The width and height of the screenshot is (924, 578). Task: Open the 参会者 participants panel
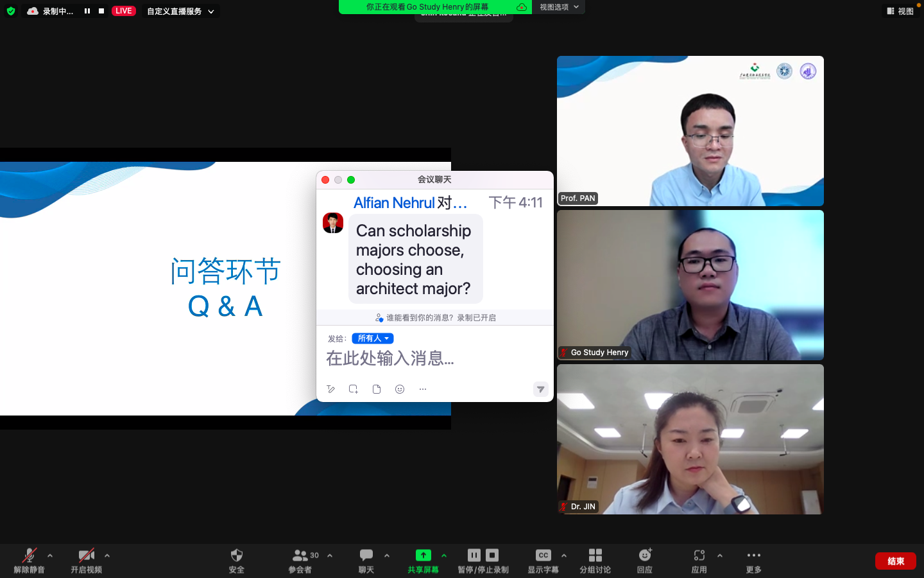coord(300,556)
